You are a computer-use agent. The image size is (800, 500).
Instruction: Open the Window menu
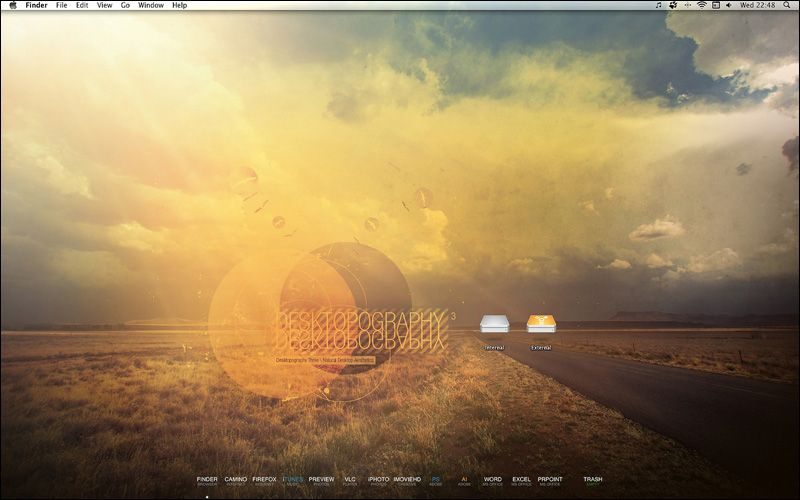(151, 5)
